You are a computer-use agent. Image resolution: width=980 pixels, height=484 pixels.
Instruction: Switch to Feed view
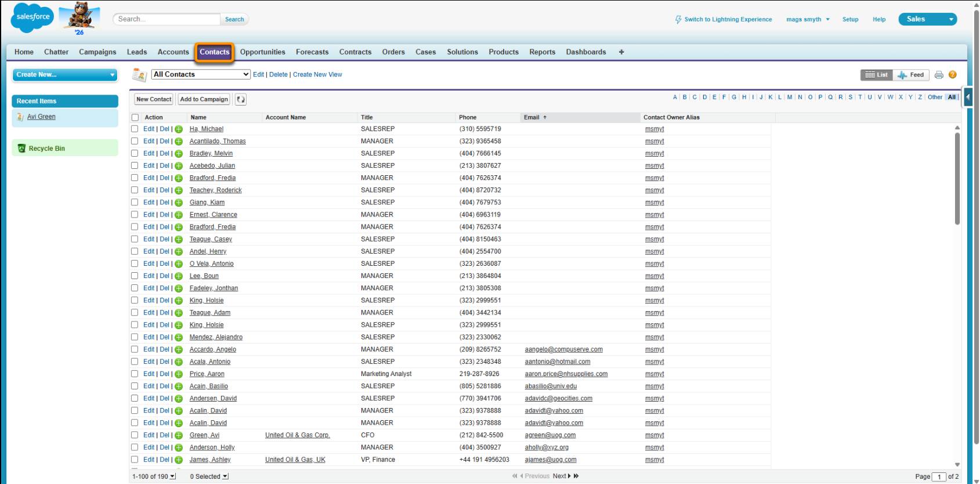pos(911,75)
